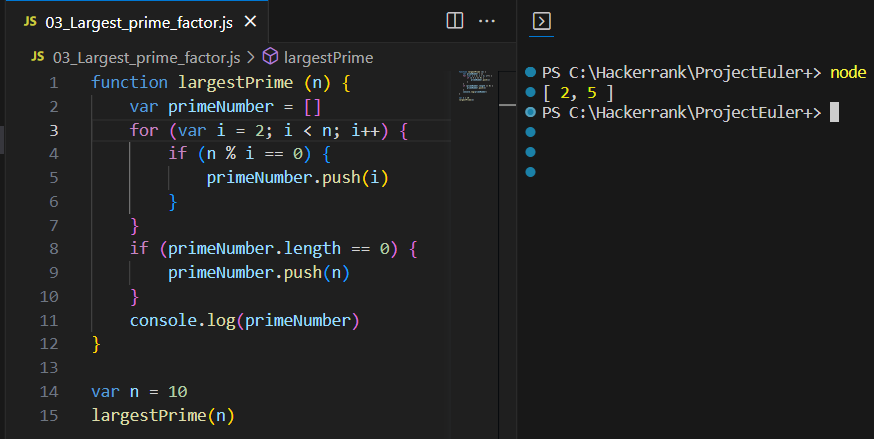The height and width of the screenshot is (439, 874).
Task: Click the dot beside the cursor prompt
Action: pos(531,112)
